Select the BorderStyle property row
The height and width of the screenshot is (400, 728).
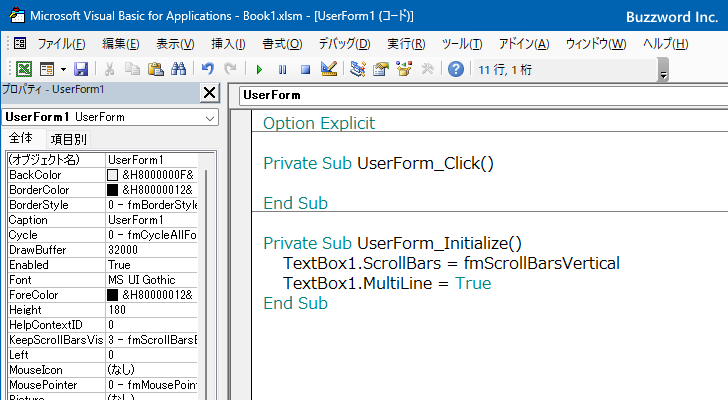[102, 205]
